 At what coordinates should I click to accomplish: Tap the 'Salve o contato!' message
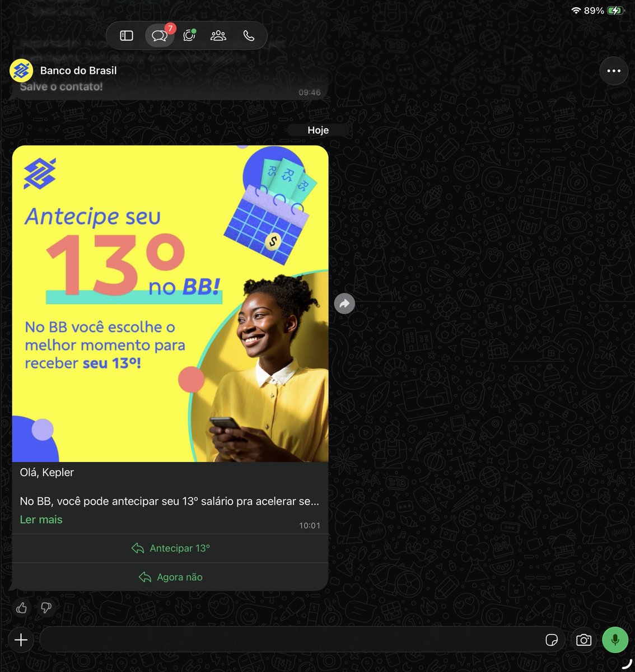point(62,87)
